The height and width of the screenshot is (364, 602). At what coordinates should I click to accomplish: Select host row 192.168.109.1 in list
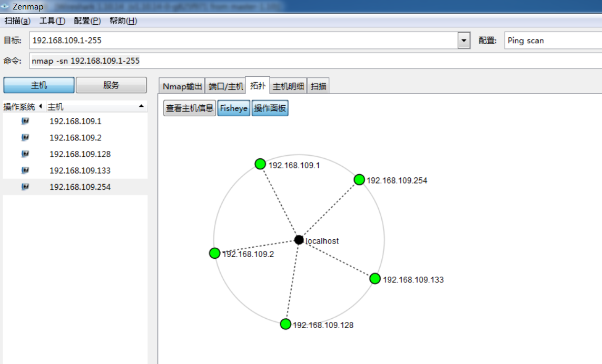[x=75, y=121]
